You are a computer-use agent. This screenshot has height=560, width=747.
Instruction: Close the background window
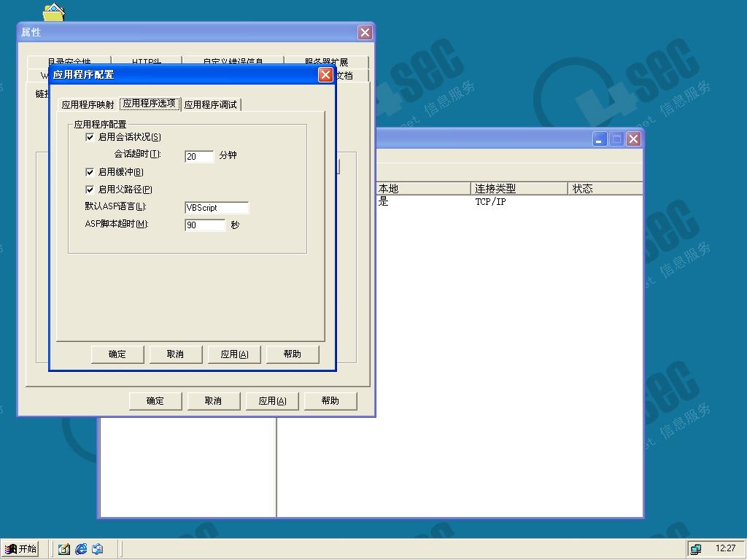click(633, 139)
